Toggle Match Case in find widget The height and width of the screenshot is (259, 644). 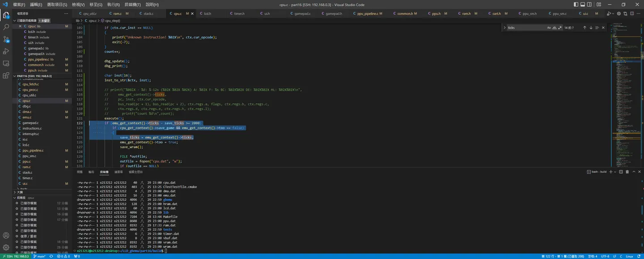[x=549, y=28]
